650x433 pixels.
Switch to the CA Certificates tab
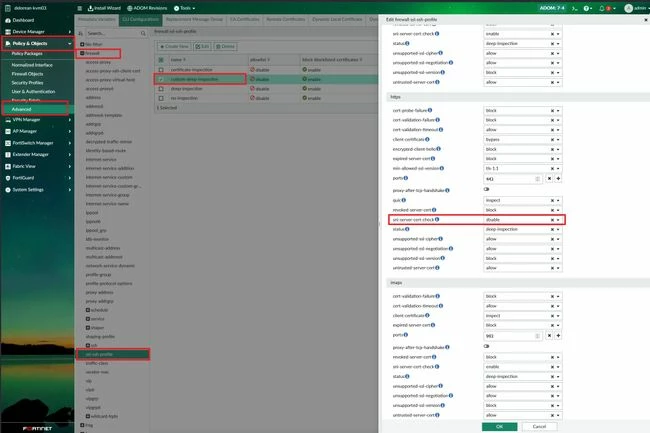(245, 19)
